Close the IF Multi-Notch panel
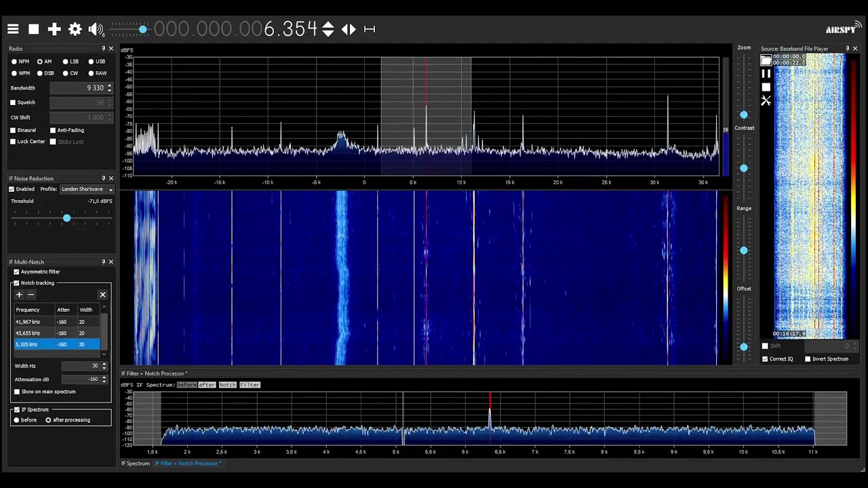 coord(111,262)
